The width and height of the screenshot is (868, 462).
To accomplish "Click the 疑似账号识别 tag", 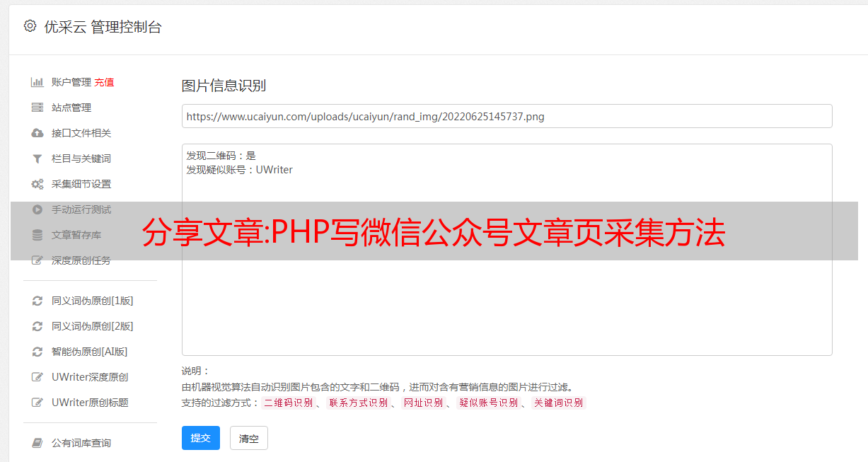I will (x=488, y=403).
